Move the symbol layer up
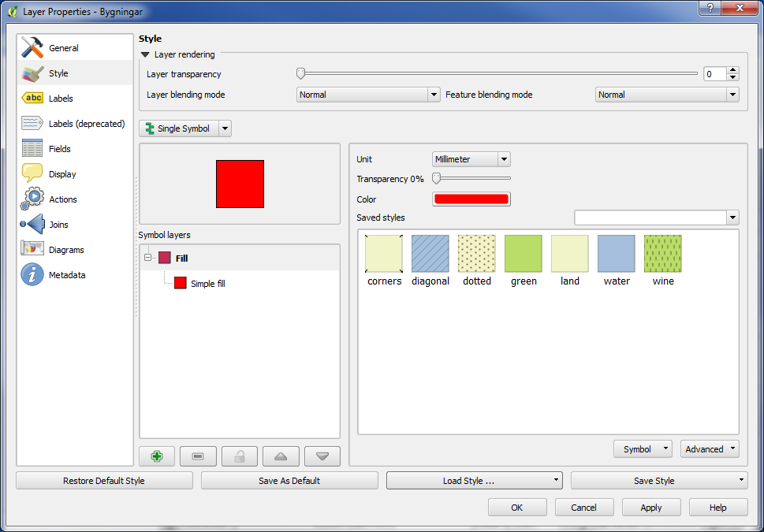Viewport: 764px width, 532px height. click(281, 456)
